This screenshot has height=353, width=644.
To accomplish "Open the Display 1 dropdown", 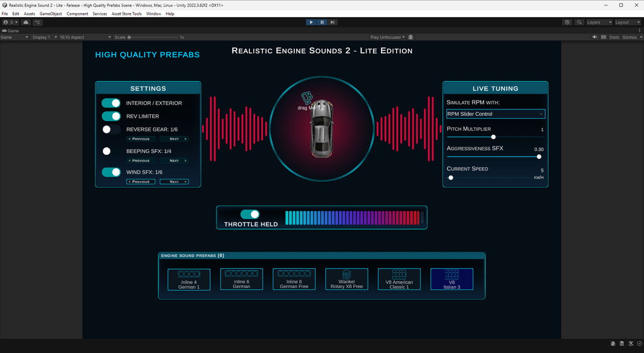I will (43, 37).
